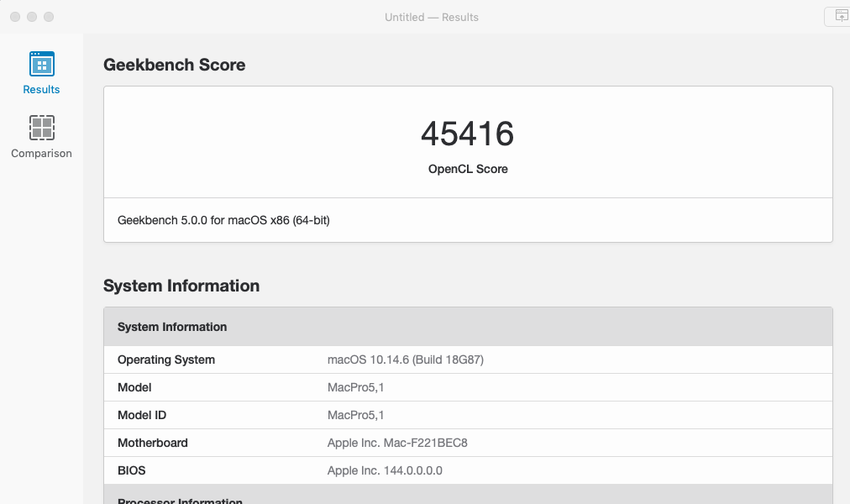Click the upload/share icon in title bar
This screenshot has width=850, height=504.
tap(841, 17)
